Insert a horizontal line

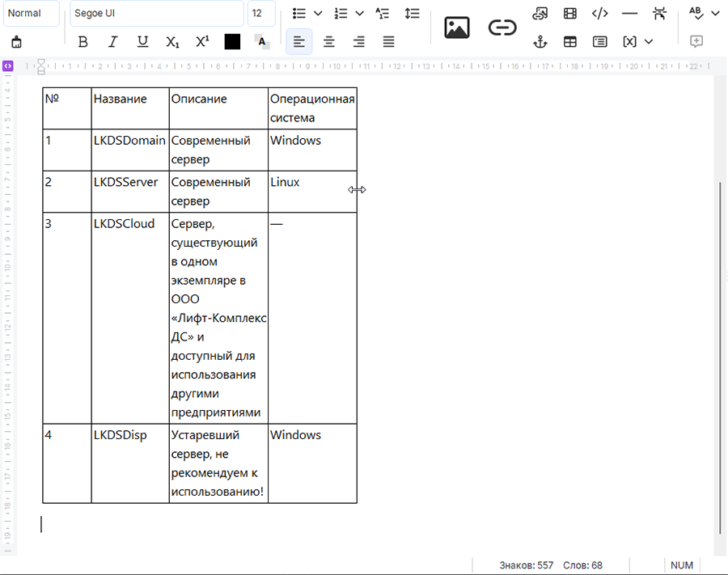629,14
